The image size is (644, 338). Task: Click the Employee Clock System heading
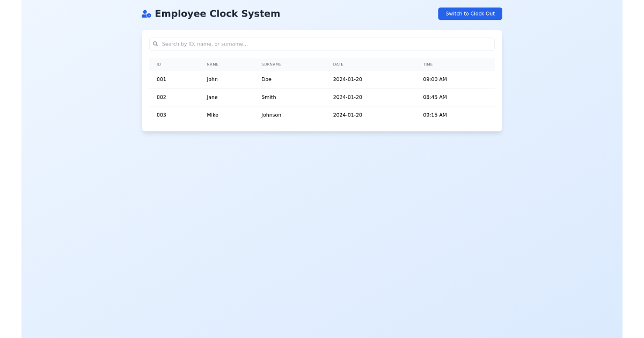(217, 13)
